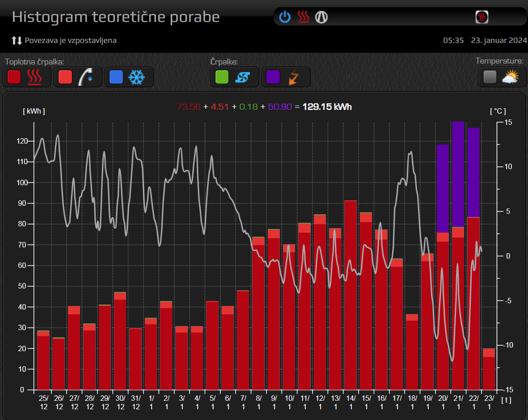Click the white round pump status icon
This screenshot has height=420, width=528.
(x=321, y=17)
